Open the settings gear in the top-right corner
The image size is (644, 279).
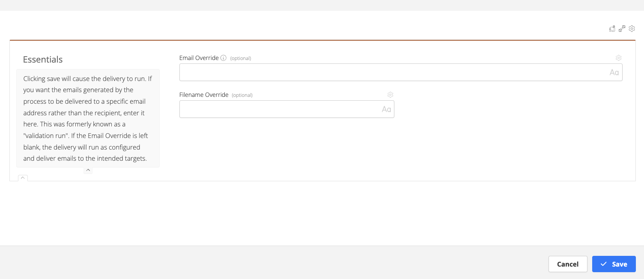[632, 28]
